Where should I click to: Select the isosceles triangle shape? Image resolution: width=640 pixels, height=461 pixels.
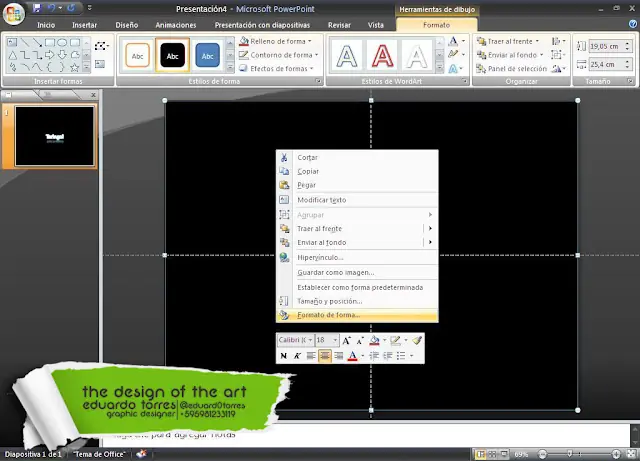click(x=12, y=55)
